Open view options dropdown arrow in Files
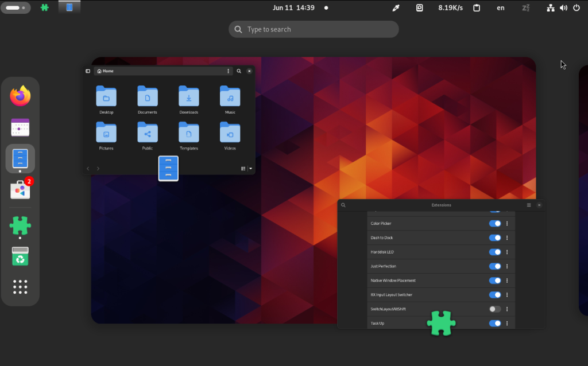 251,169
